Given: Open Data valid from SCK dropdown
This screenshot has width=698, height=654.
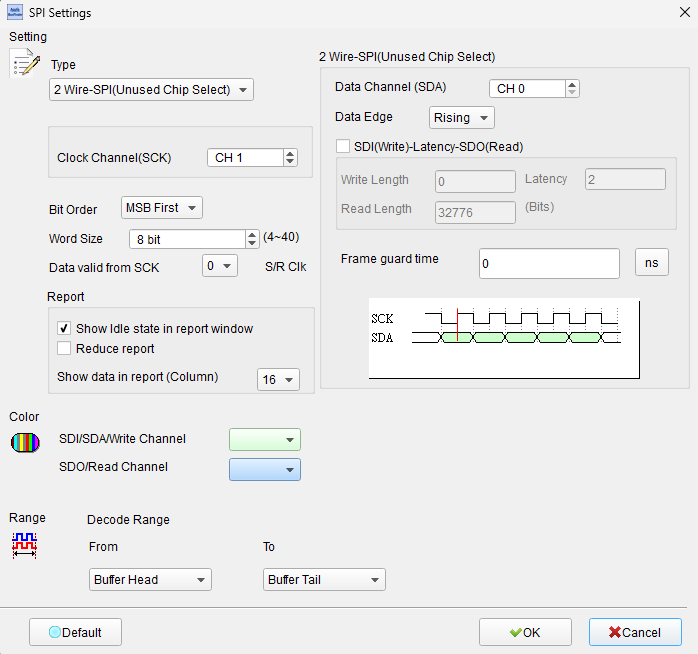Looking at the screenshot, I should pyautogui.click(x=219, y=266).
